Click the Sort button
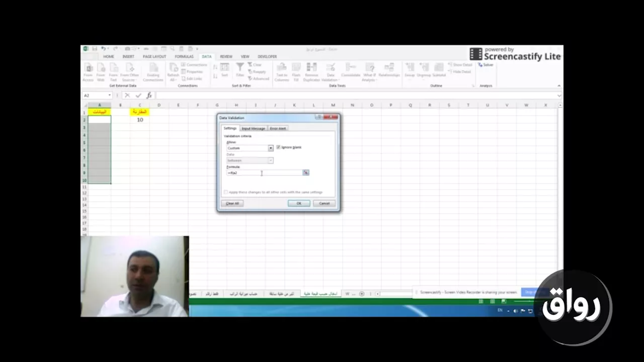644x362 pixels. [x=224, y=70]
